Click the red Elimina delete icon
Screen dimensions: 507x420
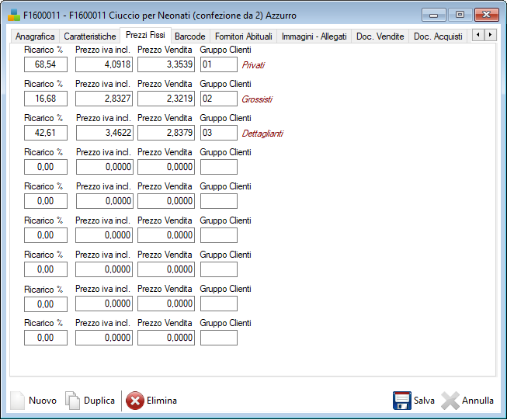coord(134,401)
